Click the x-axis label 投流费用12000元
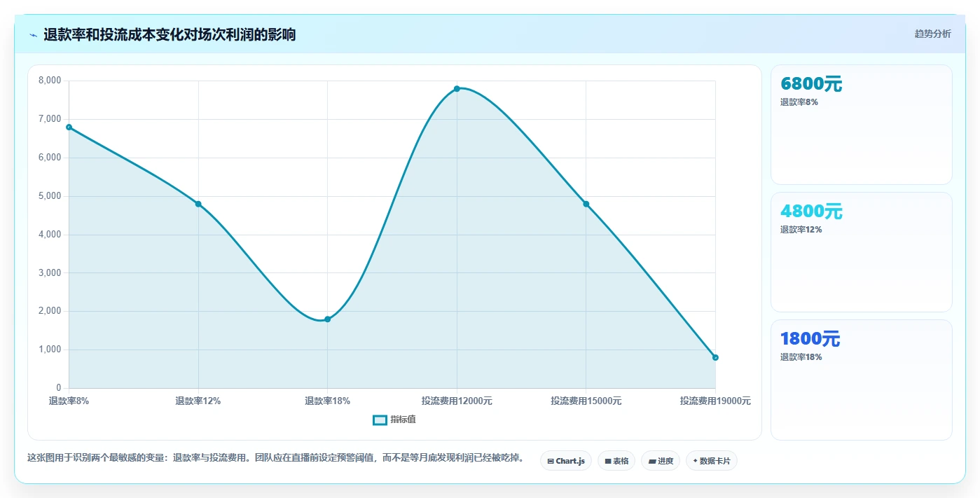This screenshot has height=498, width=980. click(x=457, y=401)
